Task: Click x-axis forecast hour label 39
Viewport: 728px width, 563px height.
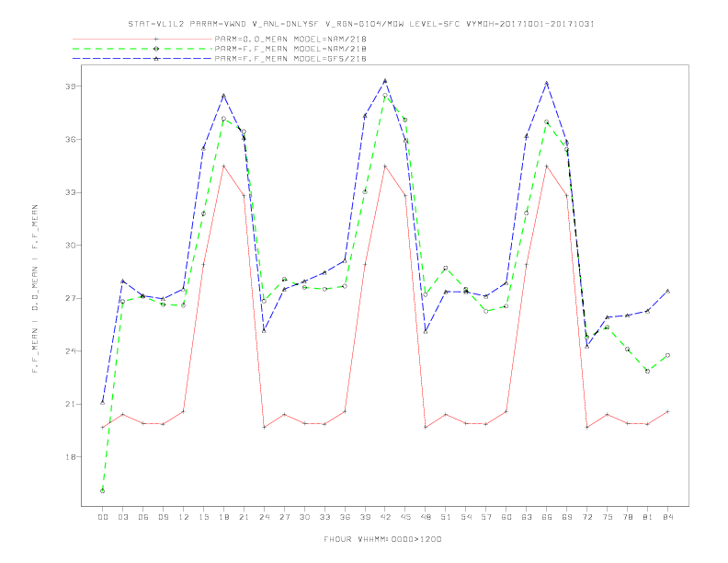Action: [x=365, y=517]
